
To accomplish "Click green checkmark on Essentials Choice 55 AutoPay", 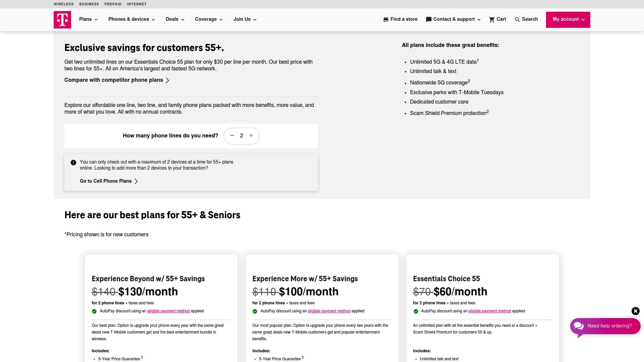I will (416, 311).
